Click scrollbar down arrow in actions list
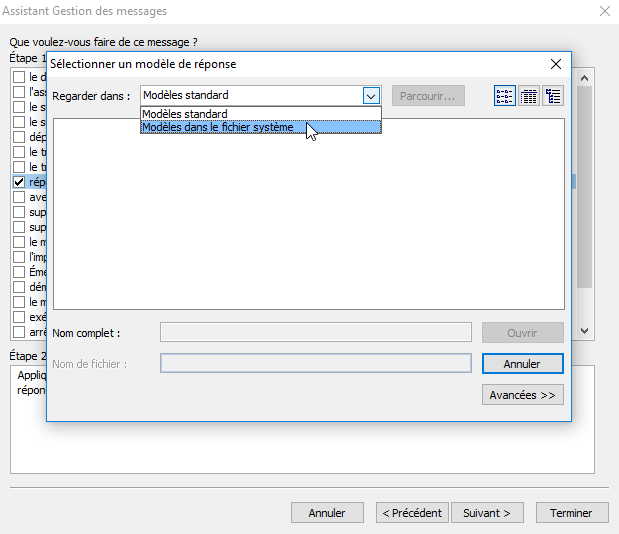Viewport: 619px width, 534px height. click(585, 331)
